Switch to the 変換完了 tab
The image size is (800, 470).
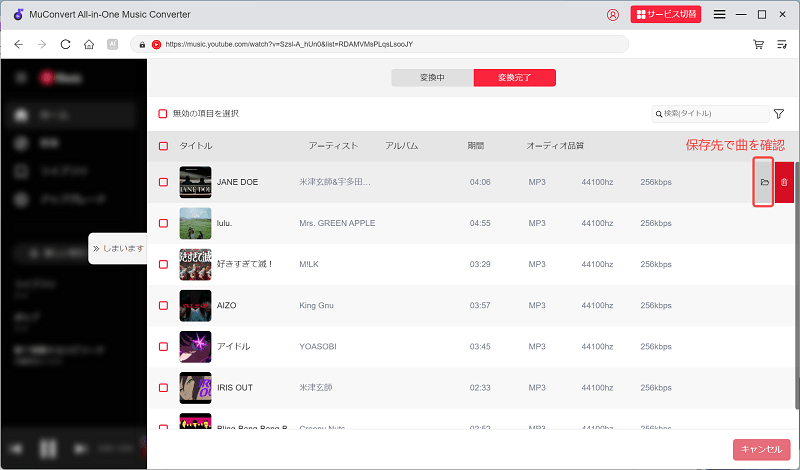coord(515,78)
